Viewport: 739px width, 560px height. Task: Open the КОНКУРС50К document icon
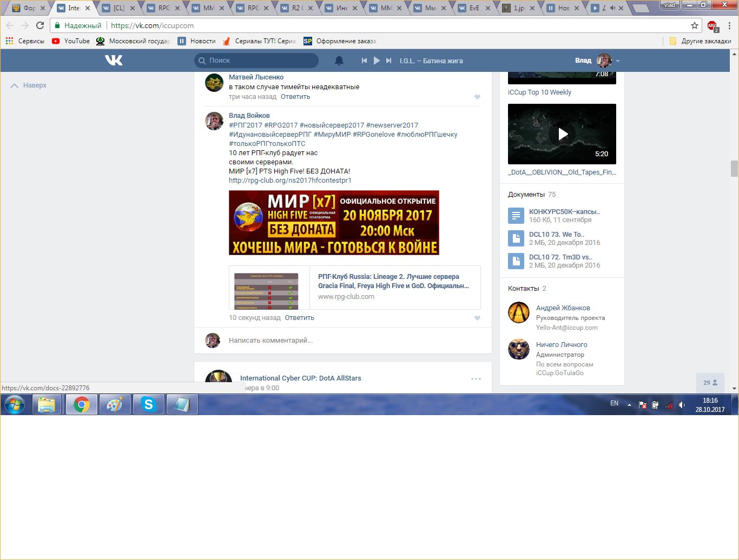coord(516,216)
